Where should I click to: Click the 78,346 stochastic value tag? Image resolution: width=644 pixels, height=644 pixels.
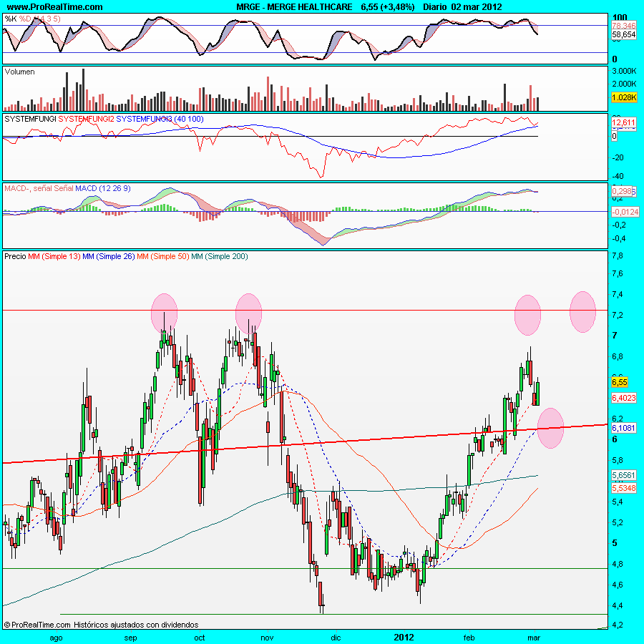pos(623,26)
